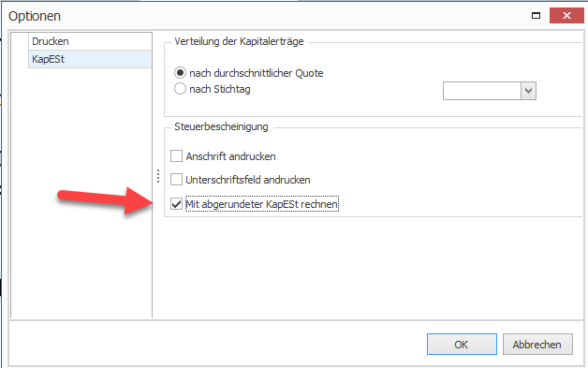Click the vertical splitter grip dots

pyautogui.click(x=158, y=176)
